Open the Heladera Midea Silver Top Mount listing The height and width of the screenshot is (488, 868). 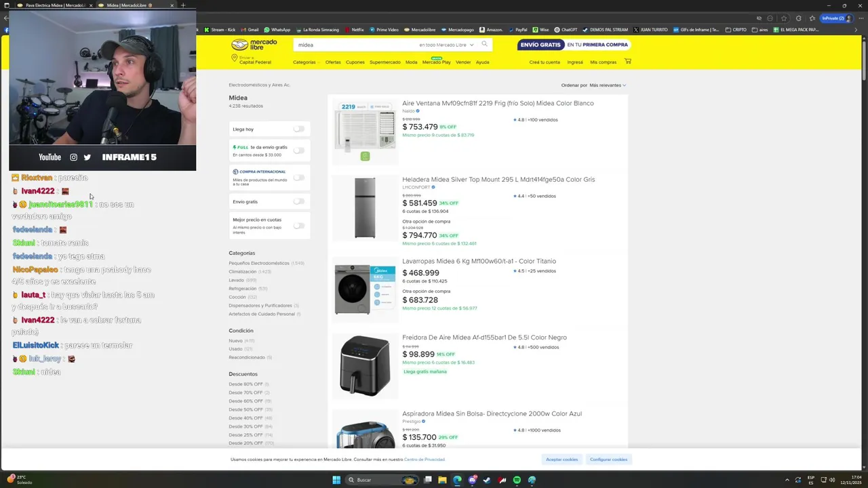[x=498, y=180]
